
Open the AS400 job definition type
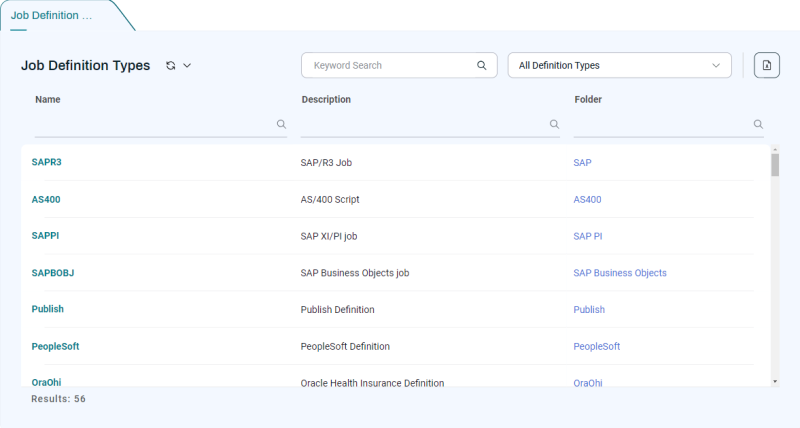(46, 199)
